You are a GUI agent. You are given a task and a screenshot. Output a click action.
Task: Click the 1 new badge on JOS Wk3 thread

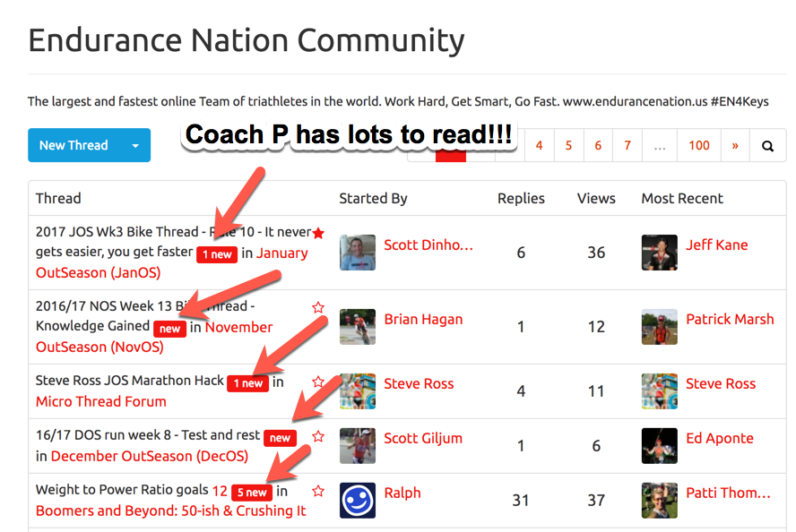tap(217, 254)
